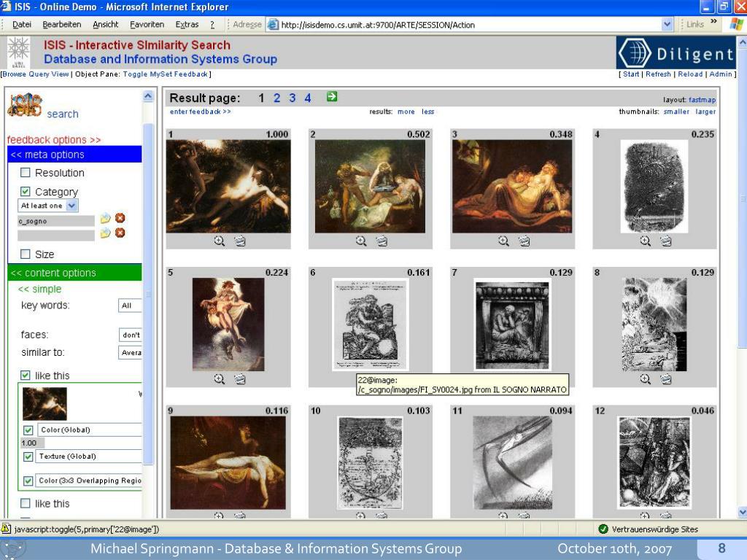The width and height of the screenshot is (747, 560).
Task: Remove c_sogno category with red X icon
Action: click(120, 218)
